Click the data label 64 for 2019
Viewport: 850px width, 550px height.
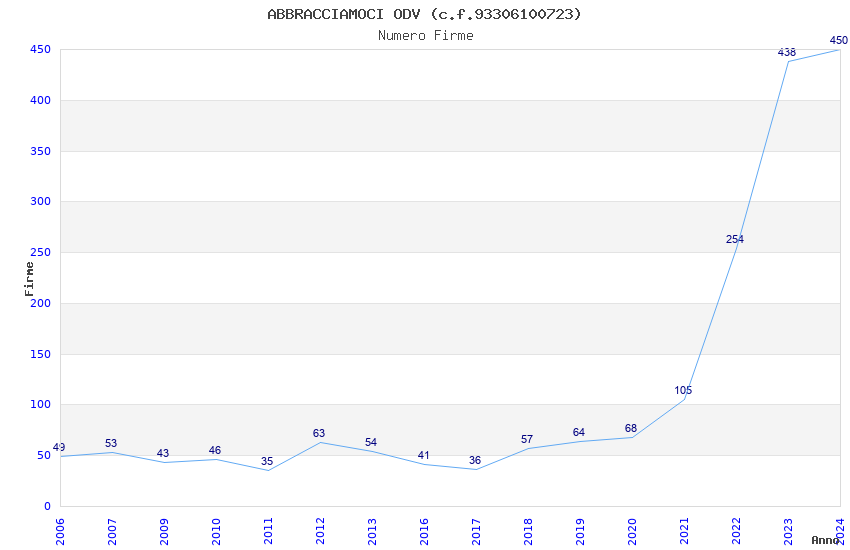[x=579, y=432]
